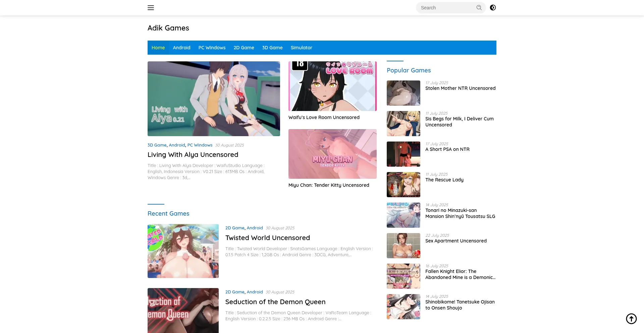Click the Miyu Chan: Tender Kitty image
The image size is (644, 333).
point(332,154)
